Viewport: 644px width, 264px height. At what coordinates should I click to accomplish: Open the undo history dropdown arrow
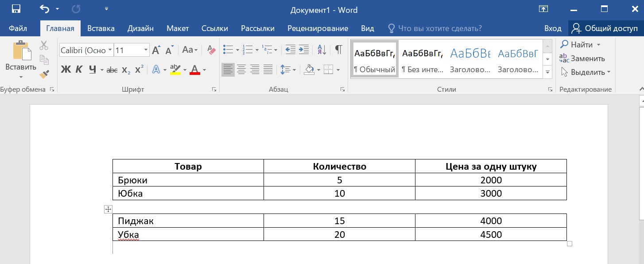tap(57, 9)
